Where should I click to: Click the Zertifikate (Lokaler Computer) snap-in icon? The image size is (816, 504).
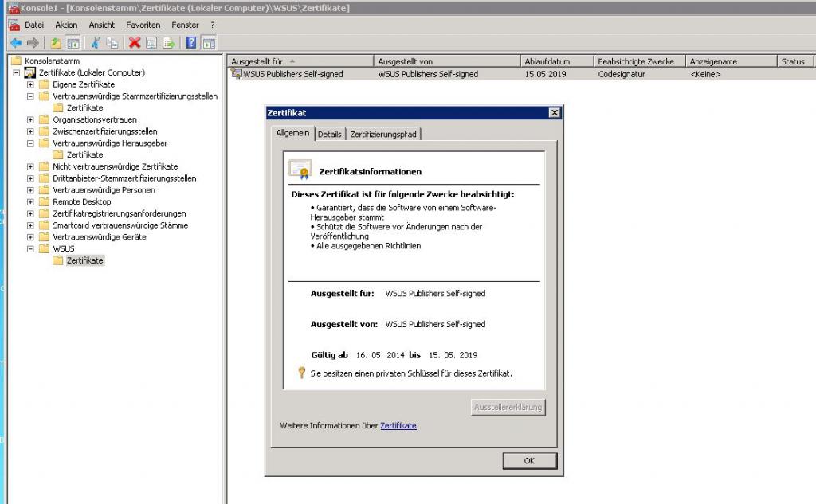30,72
